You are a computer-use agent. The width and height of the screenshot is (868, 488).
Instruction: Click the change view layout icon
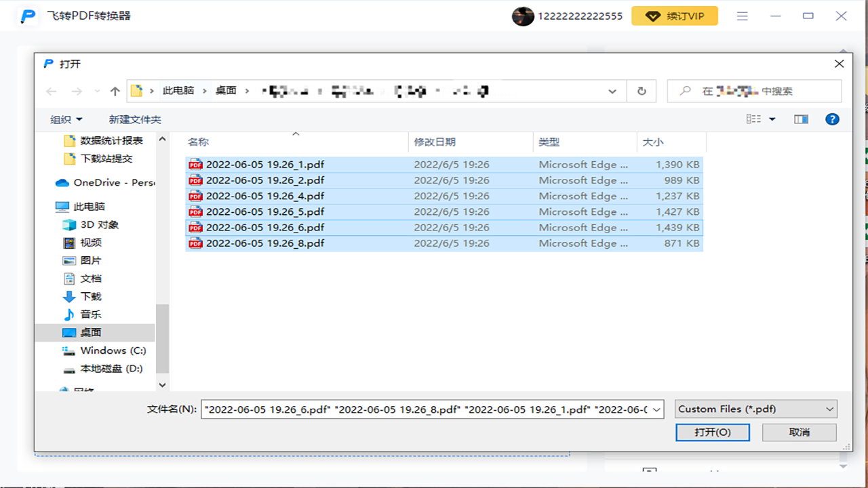pos(753,119)
